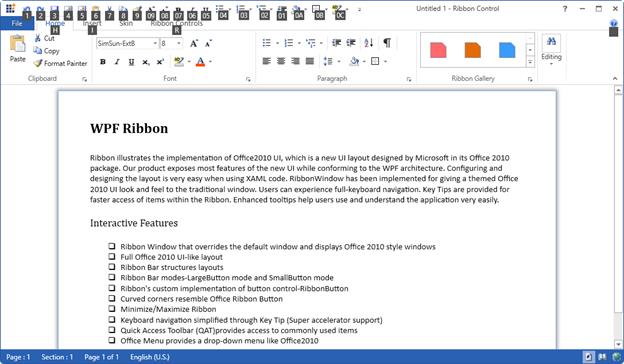Open the SimSun-ExtB font name dropdown
The height and width of the screenshot is (364, 624).
coord(127,43)
